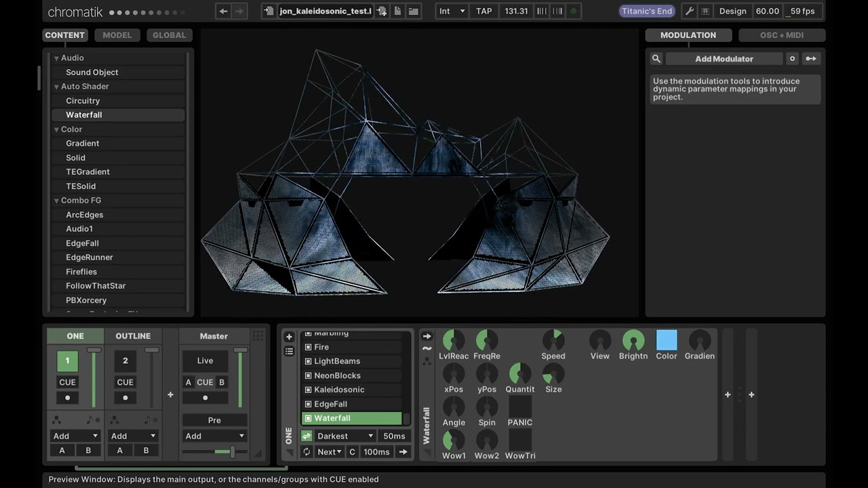Toggle channel ONE enable button 1
Screen dimensions: 868x488
pyautogui.click(x=67, y=361)
